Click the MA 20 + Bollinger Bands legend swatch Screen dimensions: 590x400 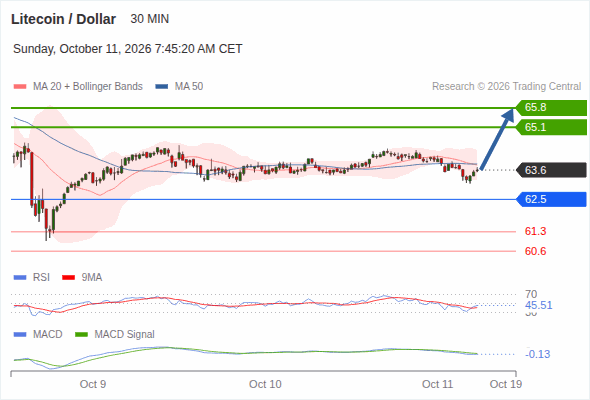(x=20, y=87)
